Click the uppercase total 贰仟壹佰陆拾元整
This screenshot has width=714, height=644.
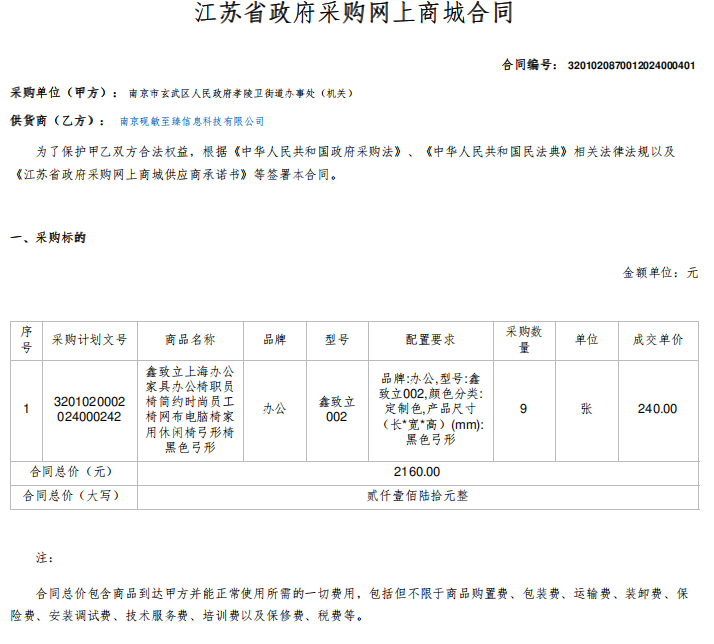click(x=417, y=495)
